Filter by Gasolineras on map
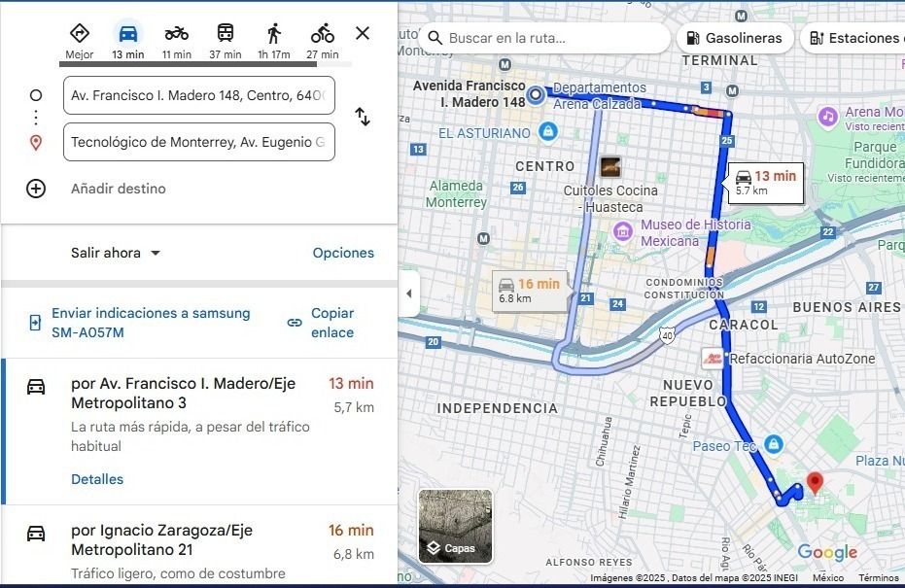 tap(734, 38)
